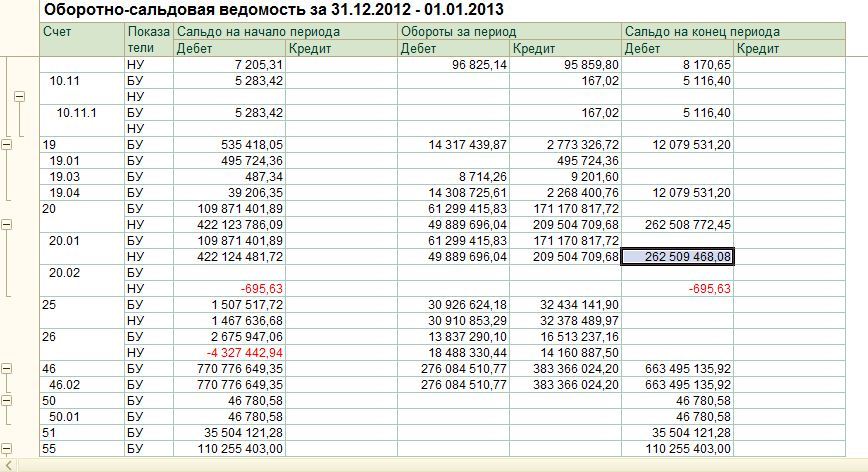Viewport: 868px width, 472px height.
Task: Select account cell 19.01
Action: point(83,161)
